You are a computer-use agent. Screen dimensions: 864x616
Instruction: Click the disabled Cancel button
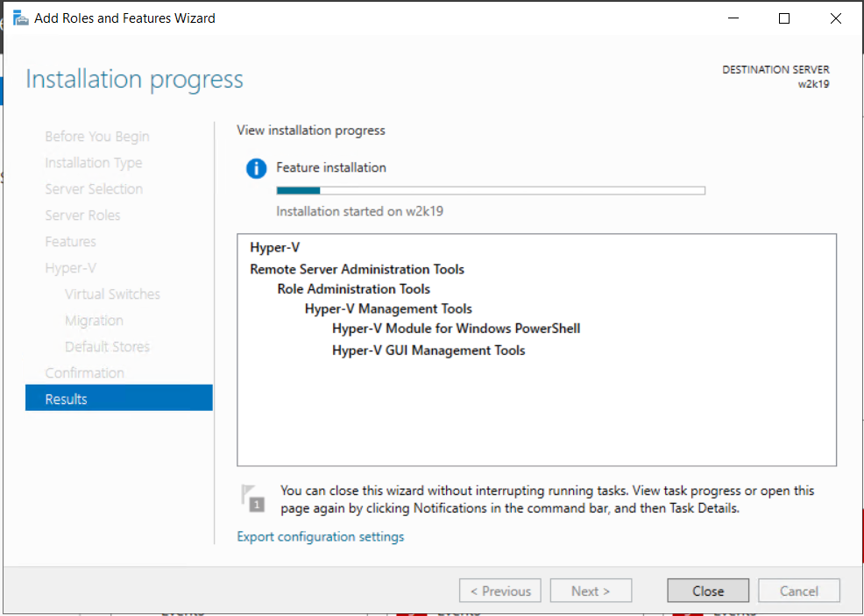pyautogui.click(x=799, y=591)
